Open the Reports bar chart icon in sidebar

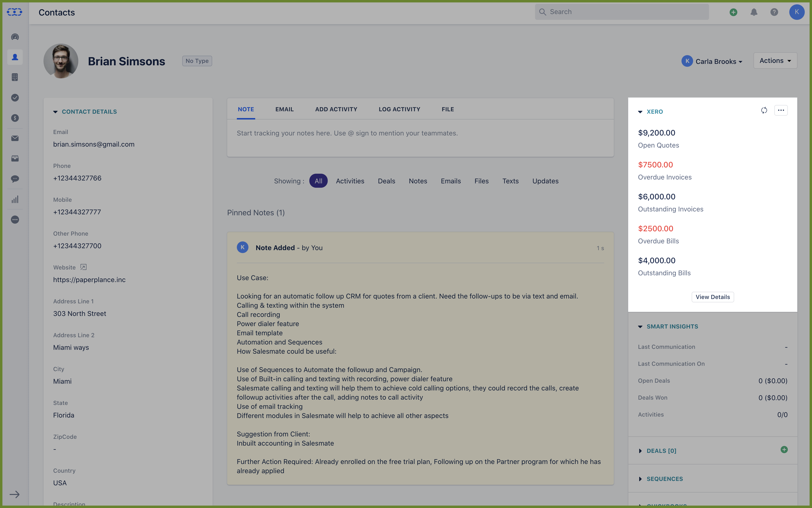pos(15,200)
